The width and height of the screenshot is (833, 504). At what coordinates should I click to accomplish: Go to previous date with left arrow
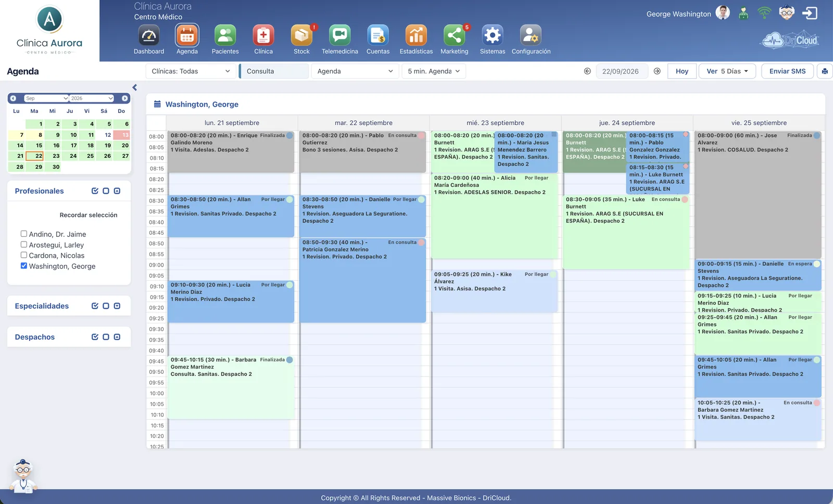[587, 71]
